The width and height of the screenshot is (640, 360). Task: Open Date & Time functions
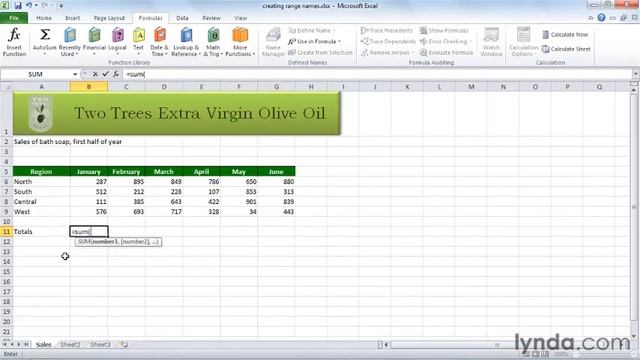[x=159, y=42]
